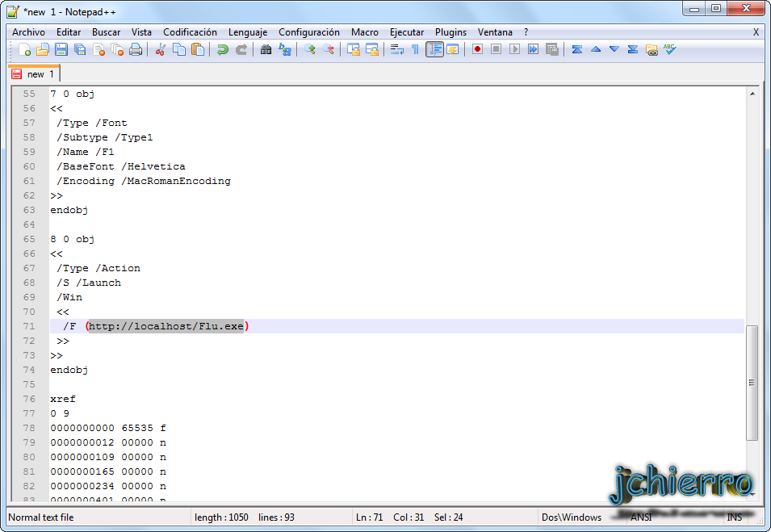Click the blue down triangle icon
This screenshot has width=771, height=532.
[x=614, y=50]
